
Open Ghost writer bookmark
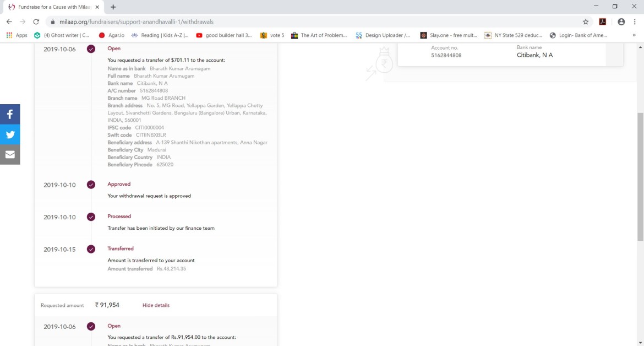tap(62, 35)
